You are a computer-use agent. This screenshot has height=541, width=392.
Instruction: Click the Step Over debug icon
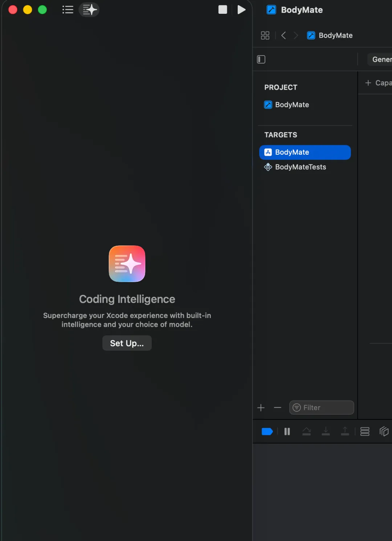click(307, 431)
